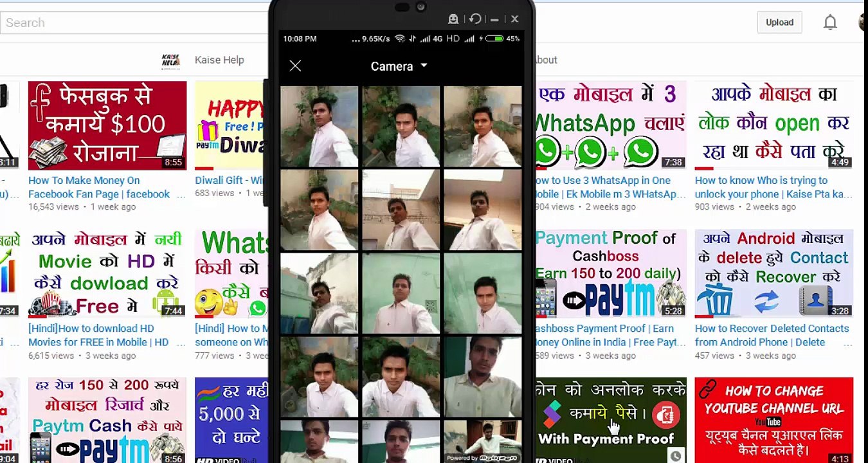Select fourth-row right photo in Camera gallery
Screen dimensions: 868x463
click(x=483, y=377)
